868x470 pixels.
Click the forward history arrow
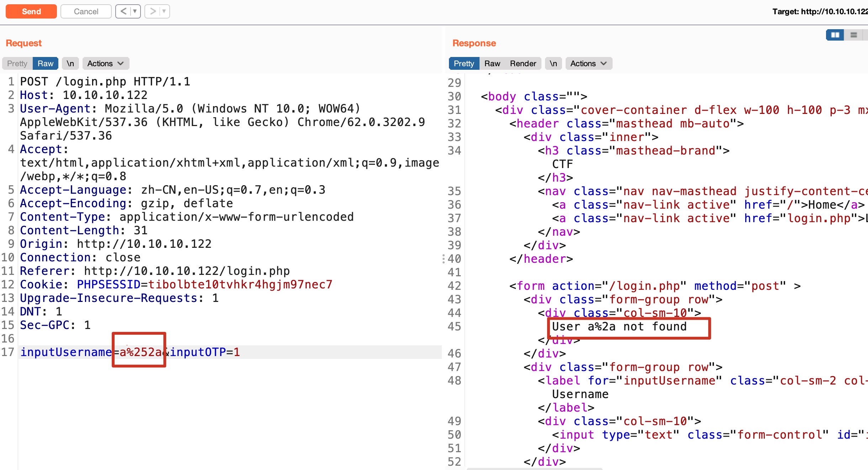click(153, 11)
